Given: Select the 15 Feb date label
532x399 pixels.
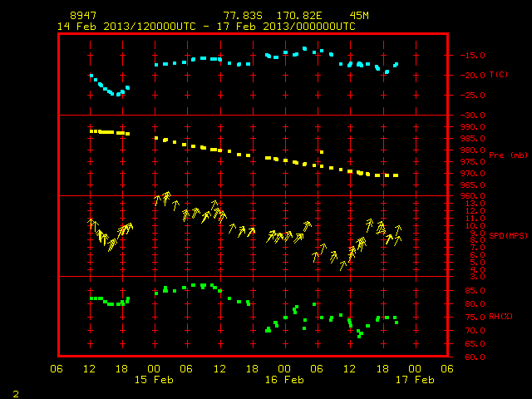Looking at the screenshot, I should (x=154, y=380).
